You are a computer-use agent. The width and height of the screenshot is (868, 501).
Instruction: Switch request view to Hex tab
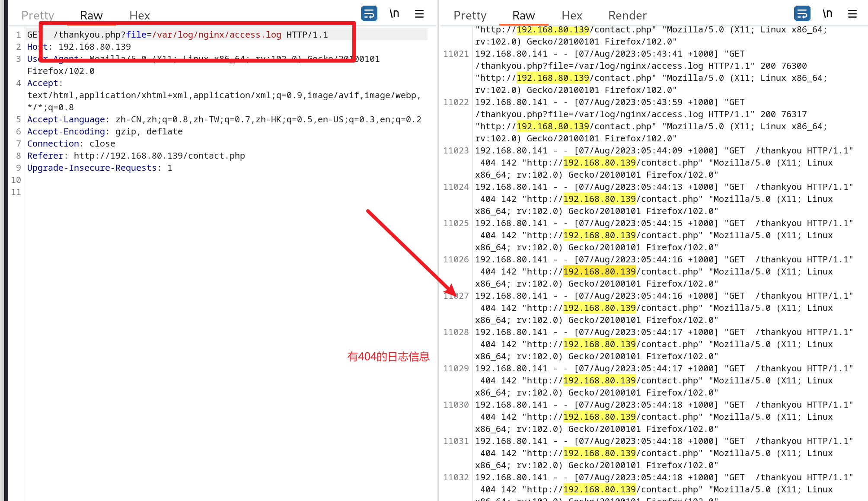[x=140, y=16]
